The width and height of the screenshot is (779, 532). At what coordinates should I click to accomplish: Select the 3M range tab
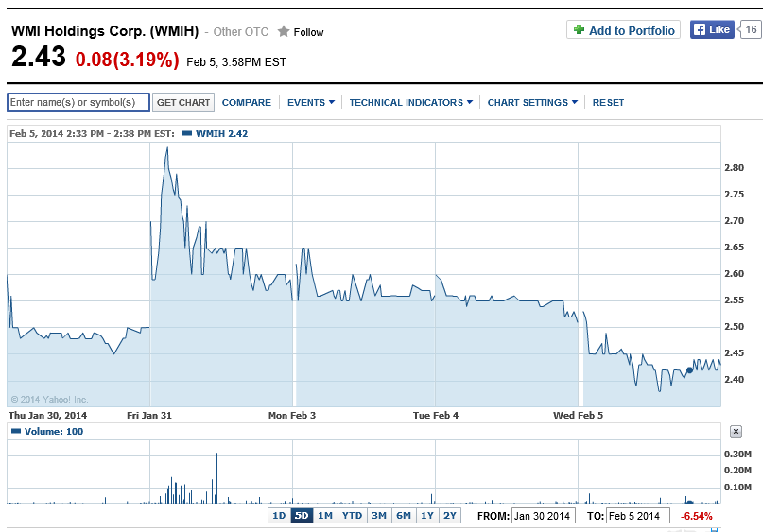click(379, 516)
